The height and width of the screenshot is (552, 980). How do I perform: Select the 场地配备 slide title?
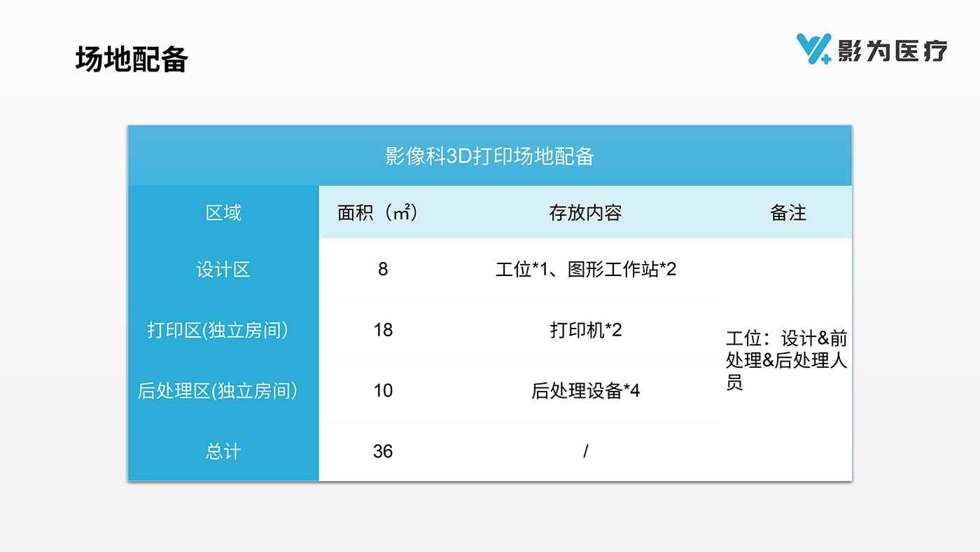(x=132, y=60)
